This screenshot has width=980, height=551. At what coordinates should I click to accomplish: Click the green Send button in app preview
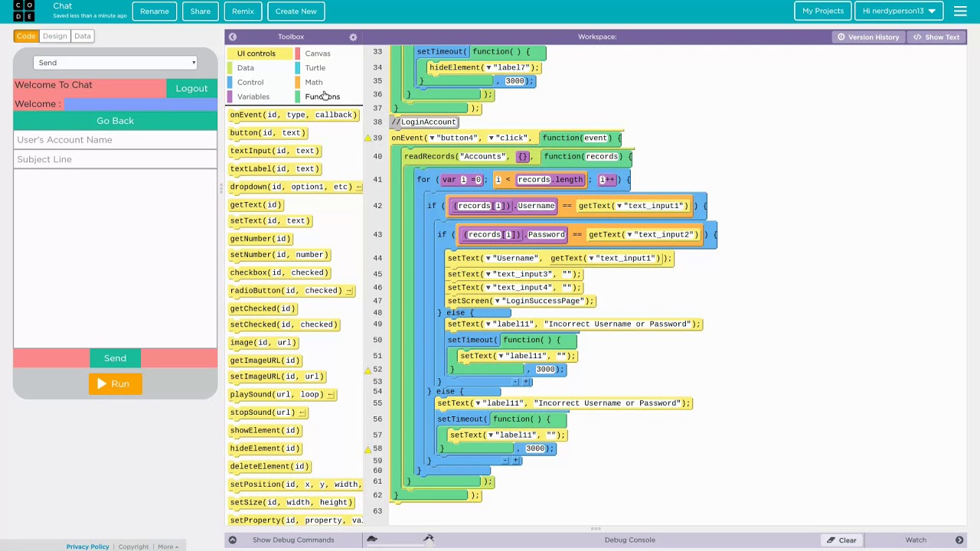115,358
